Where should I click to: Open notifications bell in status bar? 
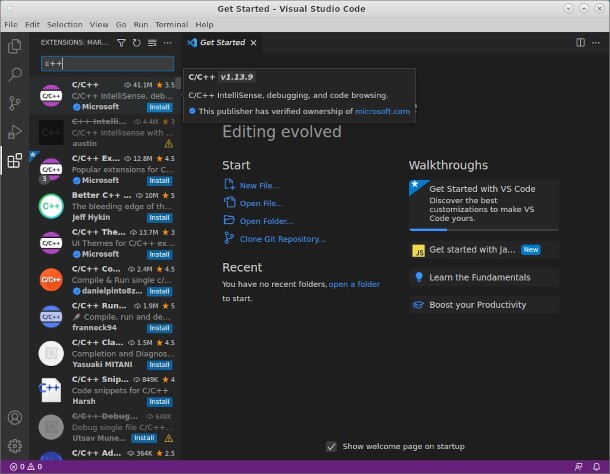point(596,467)
